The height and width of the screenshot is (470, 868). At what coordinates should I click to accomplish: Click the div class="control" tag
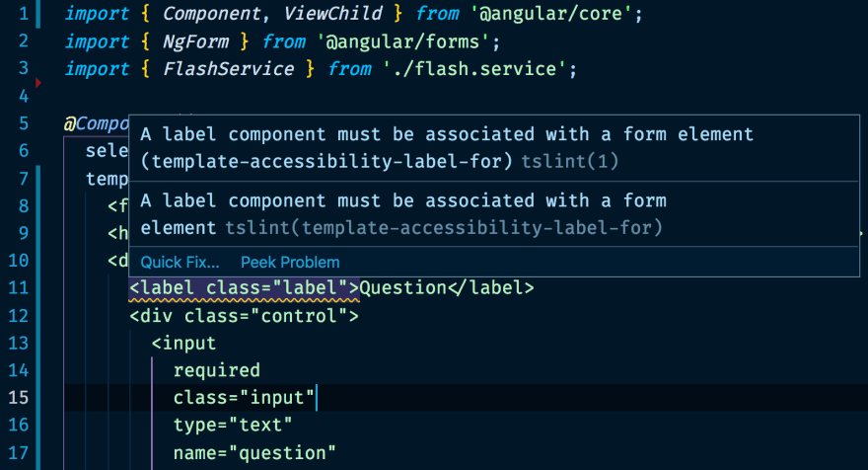(244, 316)
